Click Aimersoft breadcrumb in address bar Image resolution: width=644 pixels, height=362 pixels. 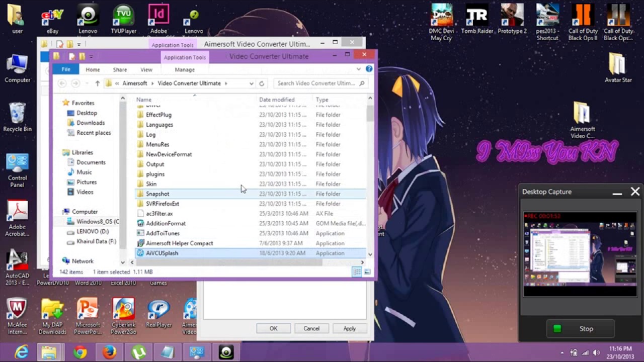(135, 83)
